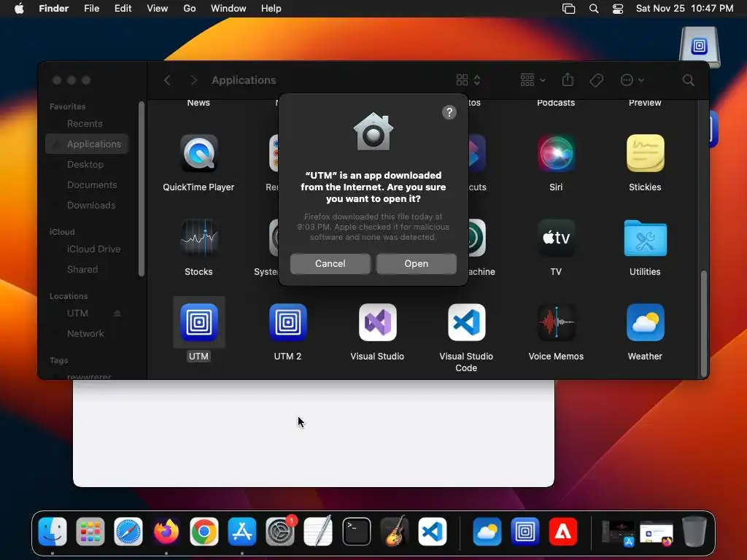Open the Utilities folder
The image size is (747, 560).
645,238
